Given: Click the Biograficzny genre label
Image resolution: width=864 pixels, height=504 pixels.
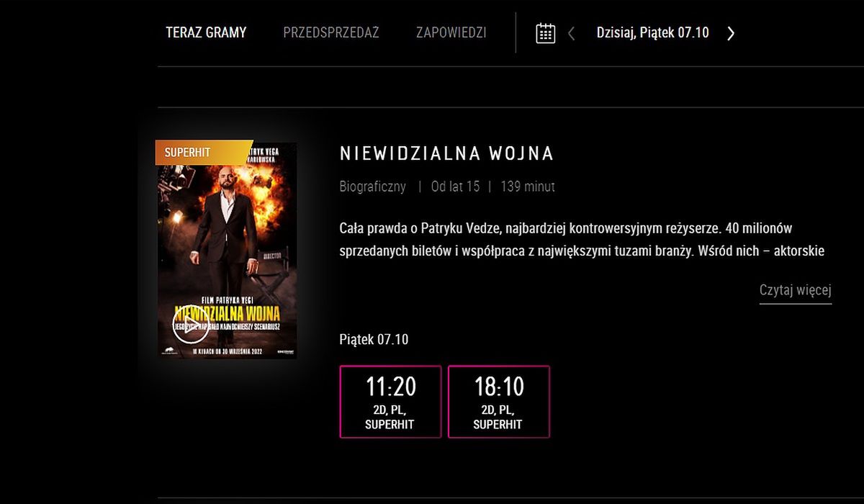Looking at the screenshot, I should [373, 187].
